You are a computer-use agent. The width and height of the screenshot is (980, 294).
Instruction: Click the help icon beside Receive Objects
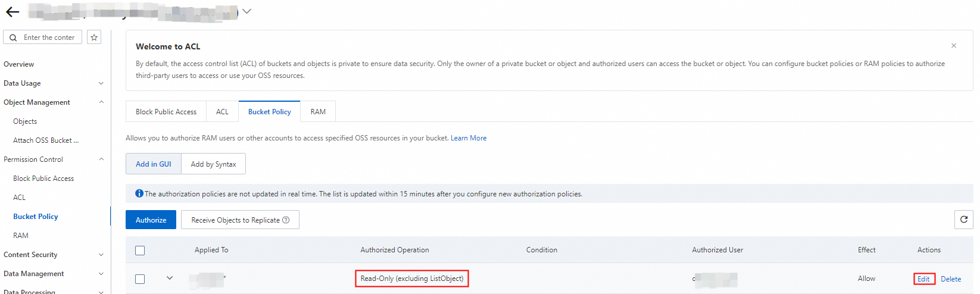286,220
